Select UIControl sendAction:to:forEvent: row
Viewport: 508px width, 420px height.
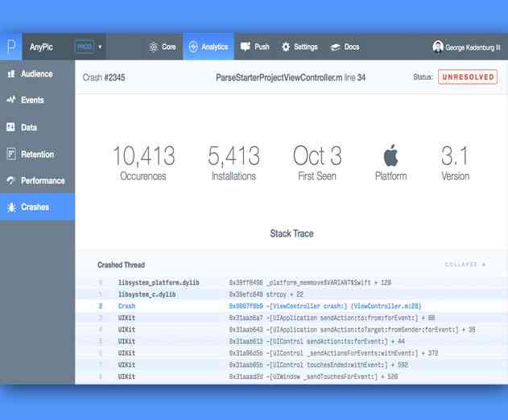(291, 341)
